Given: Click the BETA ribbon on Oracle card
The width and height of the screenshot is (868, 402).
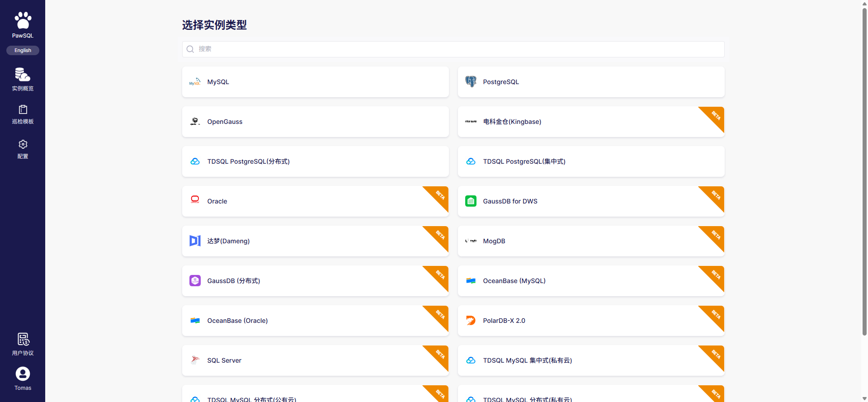Looking at the screenshot, I should pos(439,195).
